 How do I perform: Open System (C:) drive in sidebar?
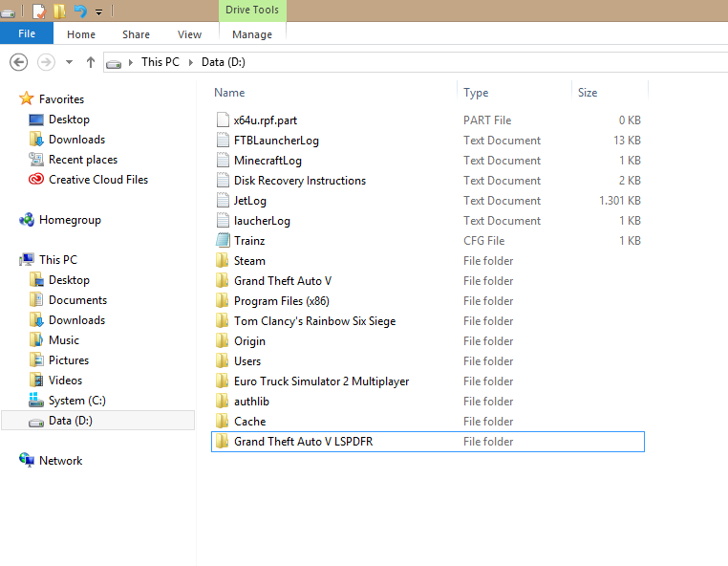pyautogui.click(x=77, y=400)
